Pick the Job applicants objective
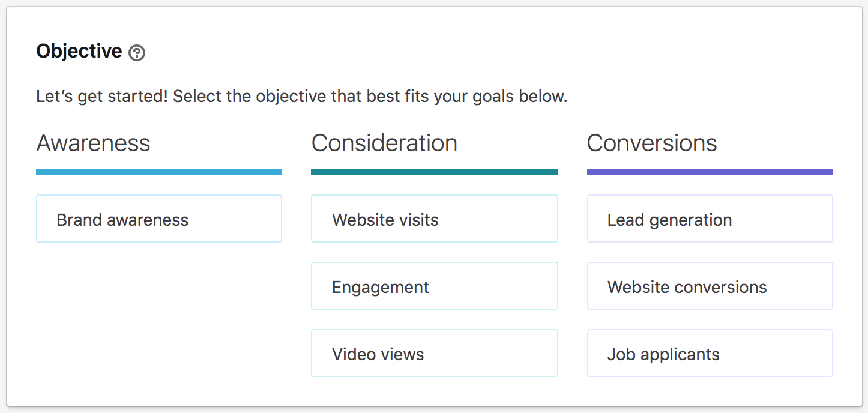The image size is (868, 413). tap(710, 354)
